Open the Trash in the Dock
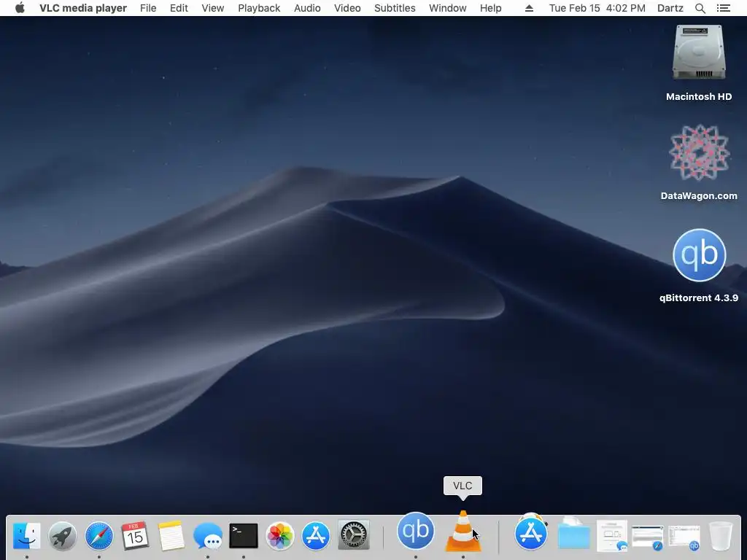 click(x=720, y=536)
